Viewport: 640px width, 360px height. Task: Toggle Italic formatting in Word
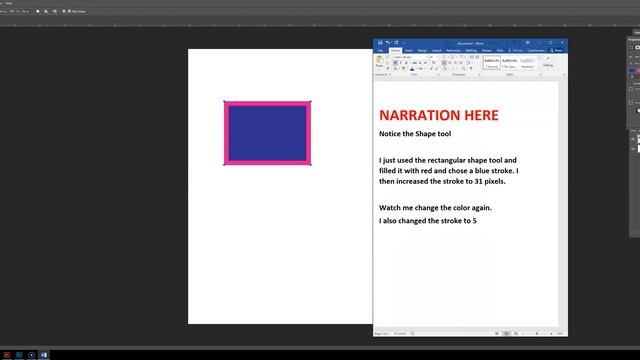[x=401, y=62]
